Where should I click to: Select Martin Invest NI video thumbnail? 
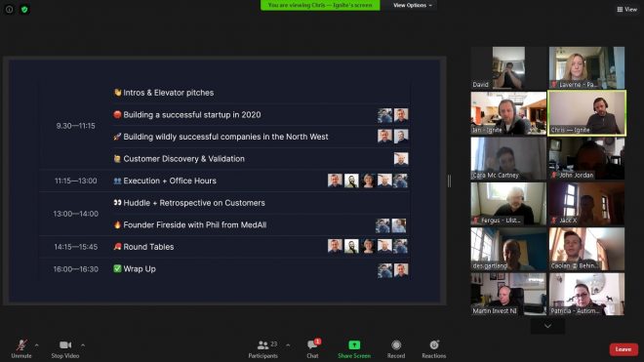508,295
